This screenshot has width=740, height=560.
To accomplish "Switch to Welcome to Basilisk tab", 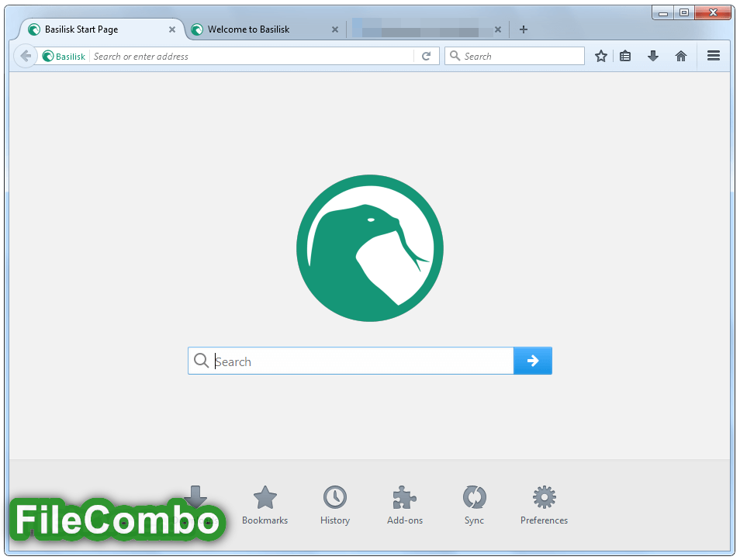I will [x=265, y=29].
